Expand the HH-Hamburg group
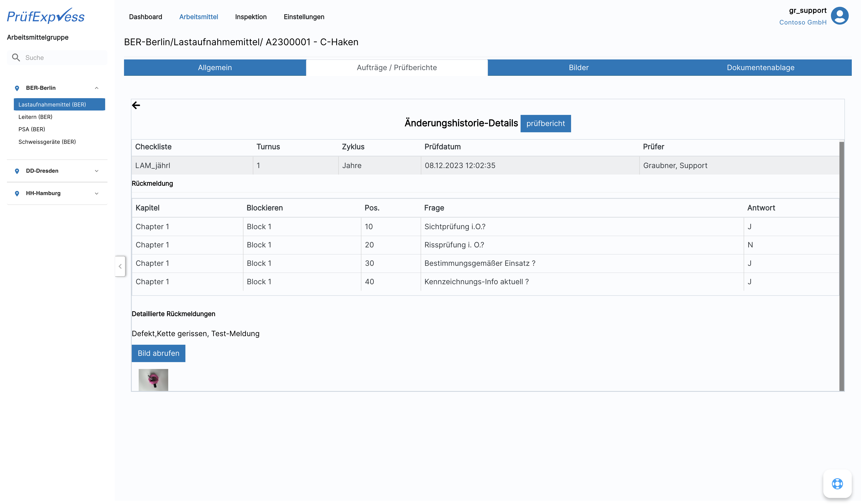The image size is (861, 504). (x=97, y=194)
